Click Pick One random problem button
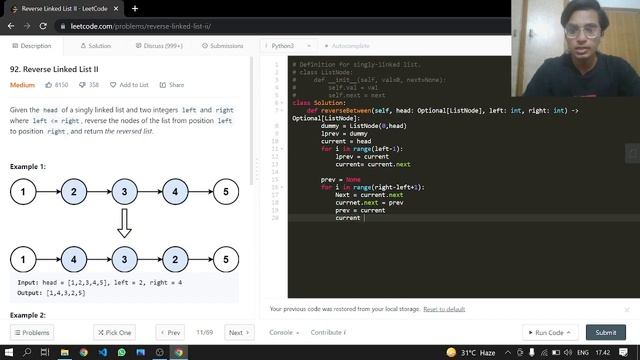The width and height of the screenshot is (640, 360). (x=114, y=332)
